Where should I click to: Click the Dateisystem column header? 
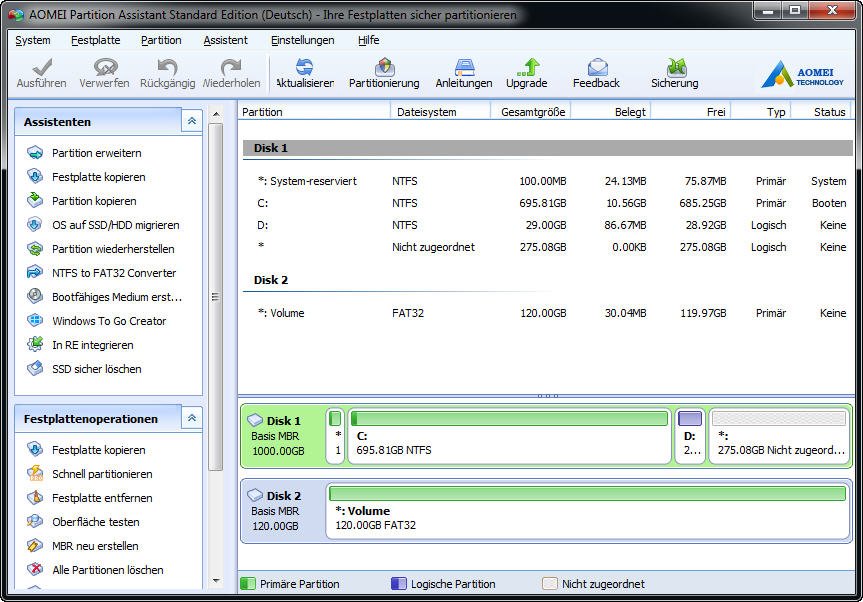coord(440,112)
